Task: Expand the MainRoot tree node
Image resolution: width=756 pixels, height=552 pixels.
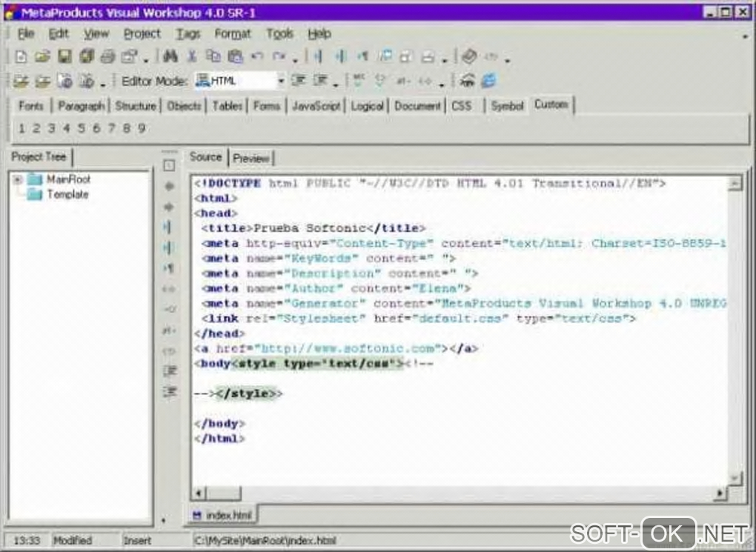Action: tap(17, 180)
